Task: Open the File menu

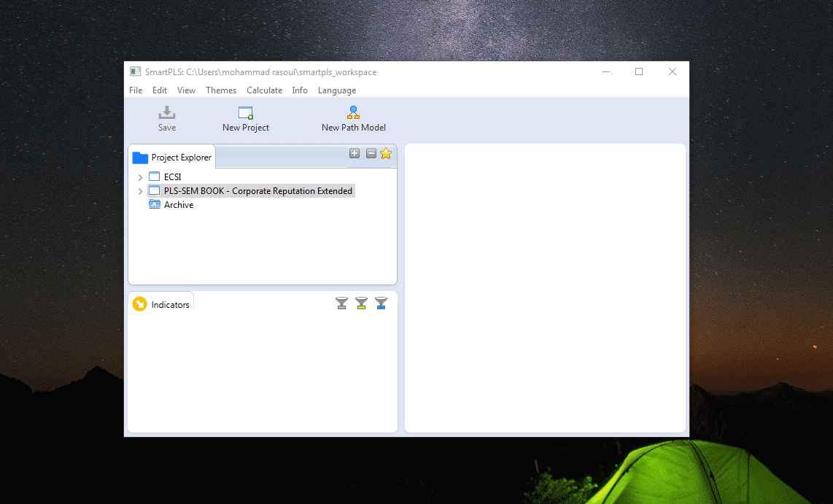Action: click(x=136, y=90)
